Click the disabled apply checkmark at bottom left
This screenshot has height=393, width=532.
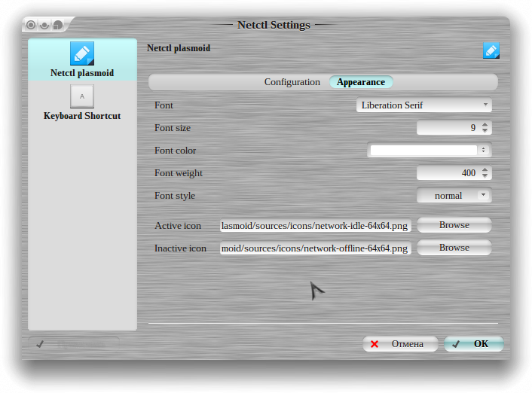click(x=40, y=344)
